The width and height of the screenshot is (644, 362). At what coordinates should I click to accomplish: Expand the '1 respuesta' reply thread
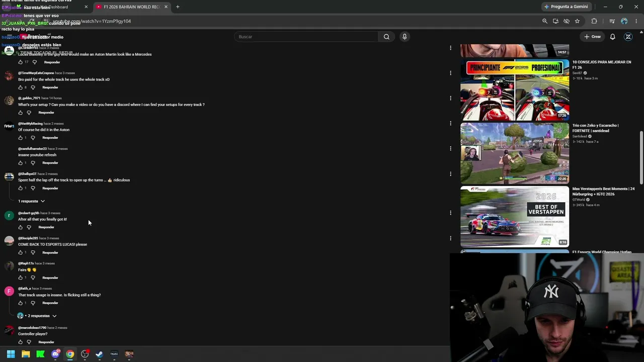[x=31, y=201]
